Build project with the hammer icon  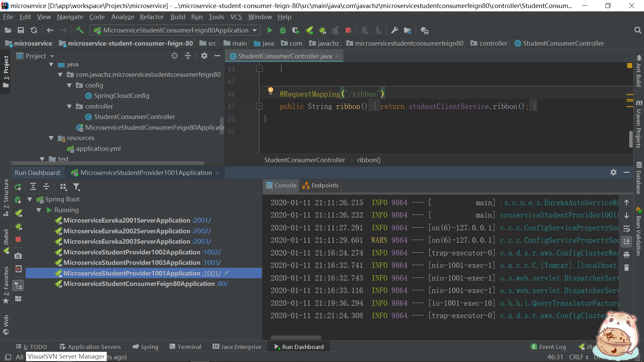pos(80,30)
